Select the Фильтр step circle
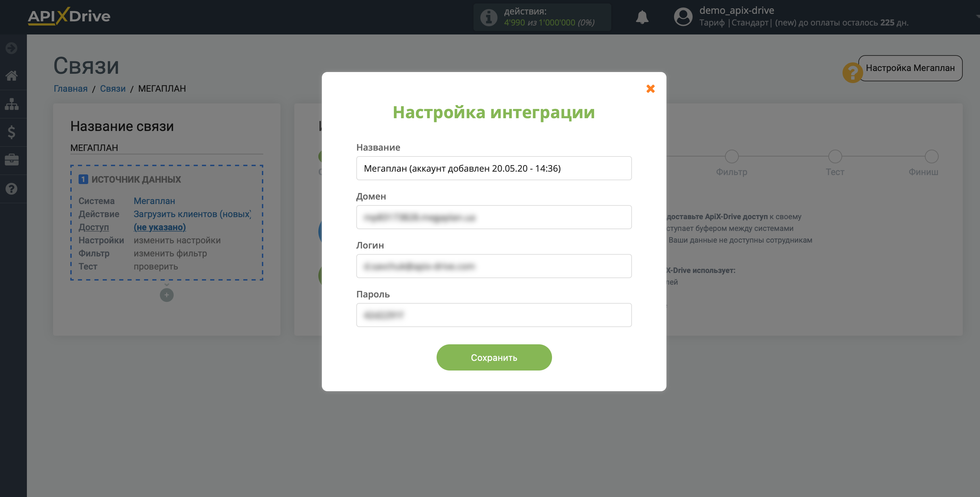Image resolution: width=980 pixels, height=497 pixels. (x=731, y=156)
